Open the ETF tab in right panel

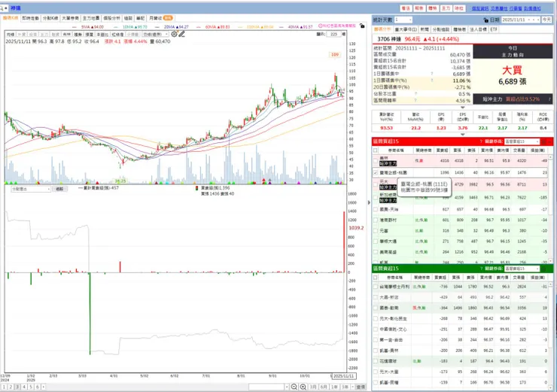point(494,29)
